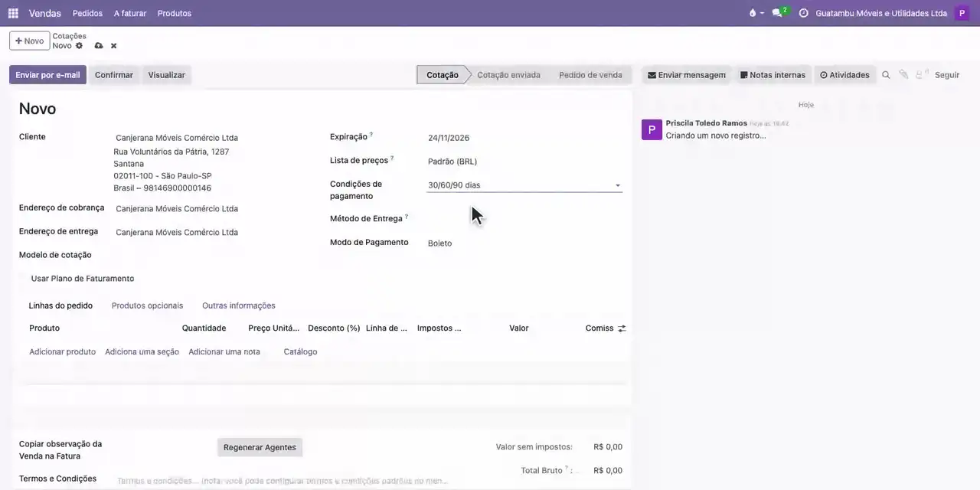Open the column settings adjust icon

tap(622, 328)
